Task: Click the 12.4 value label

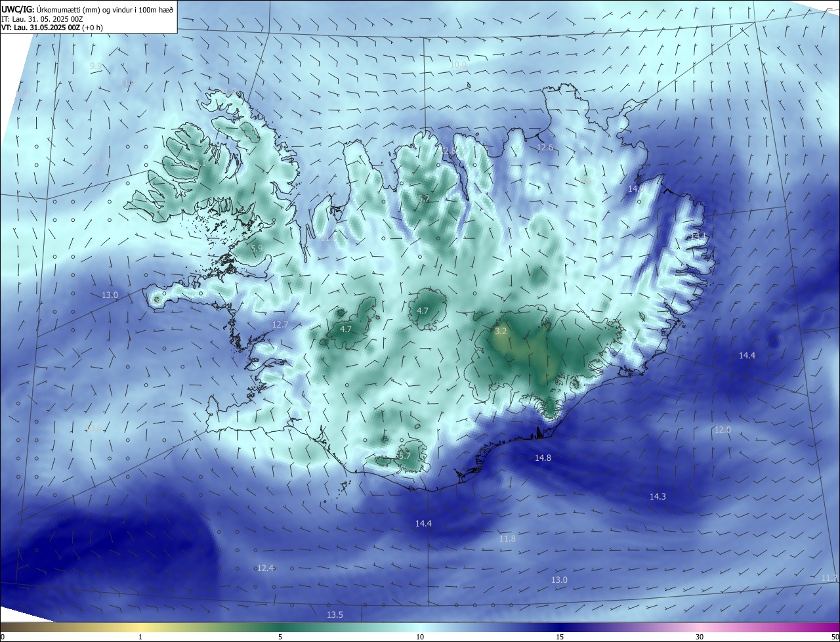Action: (265, 568)
